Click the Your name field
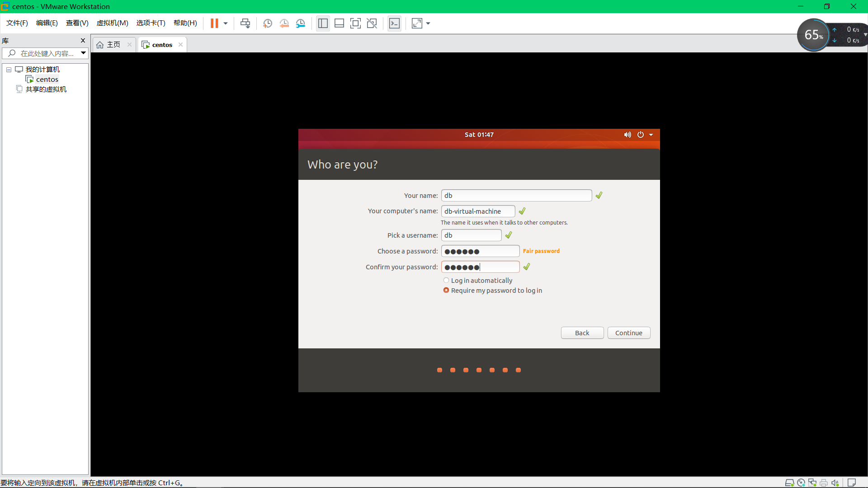Viewport: 868px width, 488px height. (x=516, y=195)
